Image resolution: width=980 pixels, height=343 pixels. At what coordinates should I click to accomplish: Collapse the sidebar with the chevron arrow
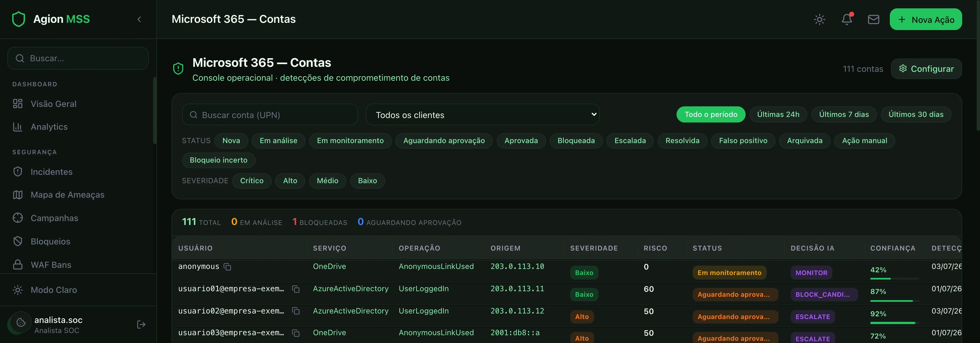[139, 19]
